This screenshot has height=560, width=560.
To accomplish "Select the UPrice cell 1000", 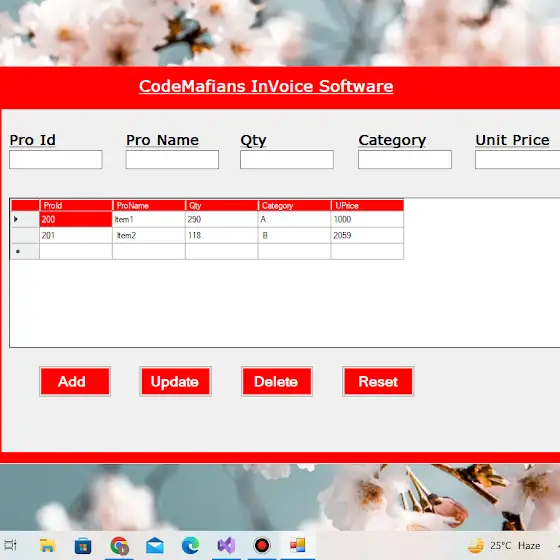I will pos(367,219).
